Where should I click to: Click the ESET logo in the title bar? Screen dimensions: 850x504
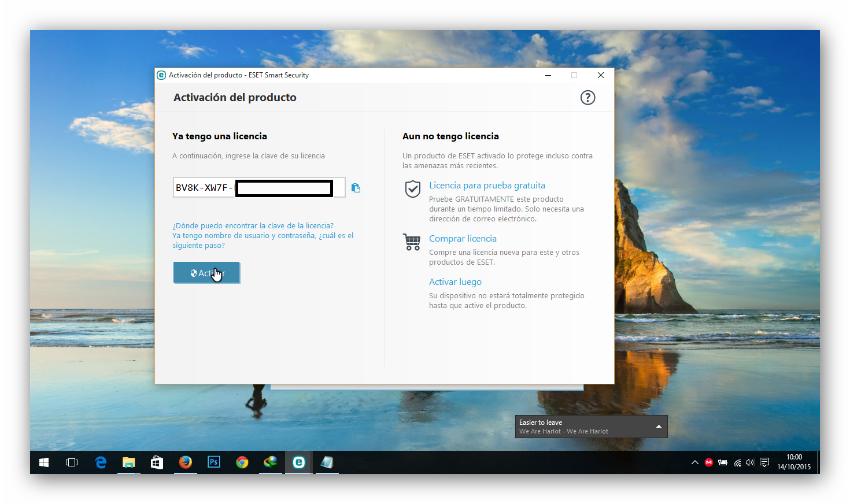[x=161, y=75]
